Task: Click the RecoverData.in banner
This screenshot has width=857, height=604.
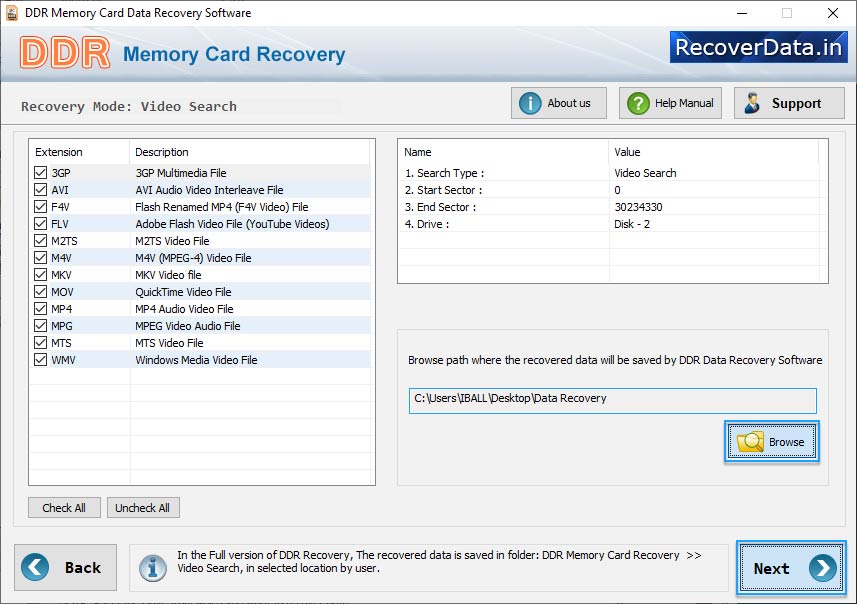Action: pos(759,47)
